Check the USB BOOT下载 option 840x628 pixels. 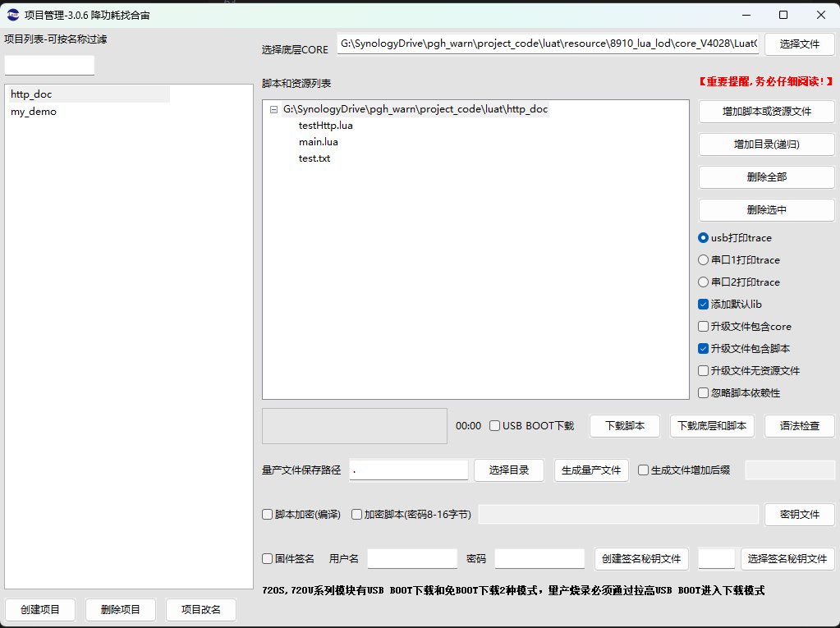495,426
